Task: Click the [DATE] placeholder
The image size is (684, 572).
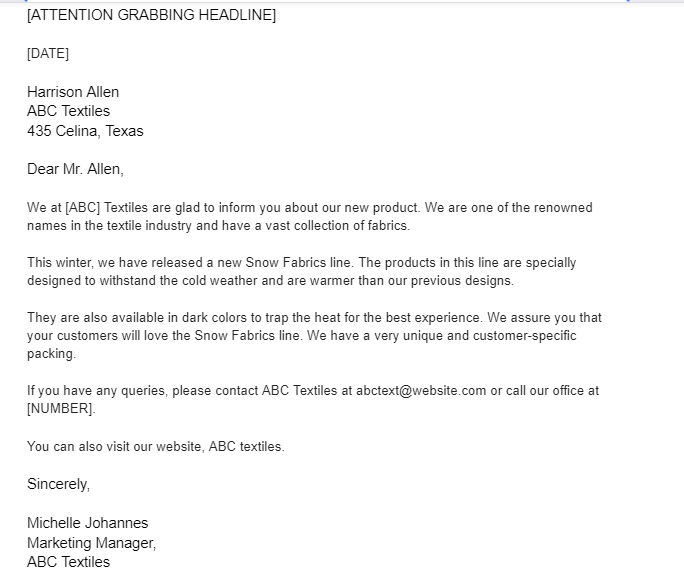Action: pos(48,54)
